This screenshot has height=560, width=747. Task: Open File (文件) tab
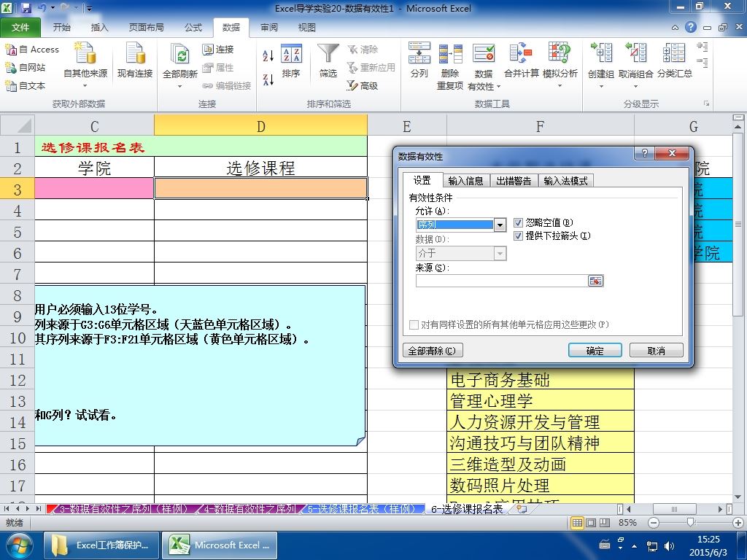[x=20, y=28]
